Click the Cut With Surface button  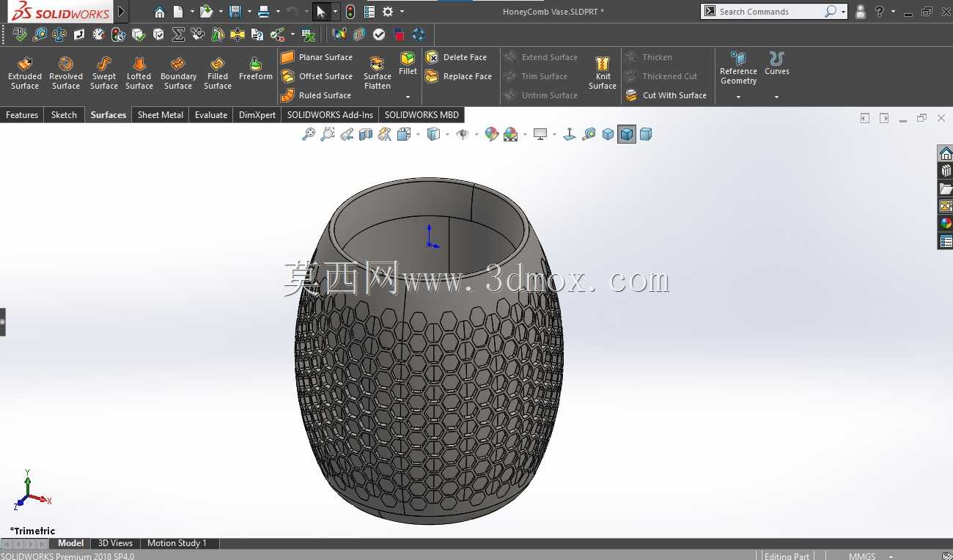coord(666,95)
